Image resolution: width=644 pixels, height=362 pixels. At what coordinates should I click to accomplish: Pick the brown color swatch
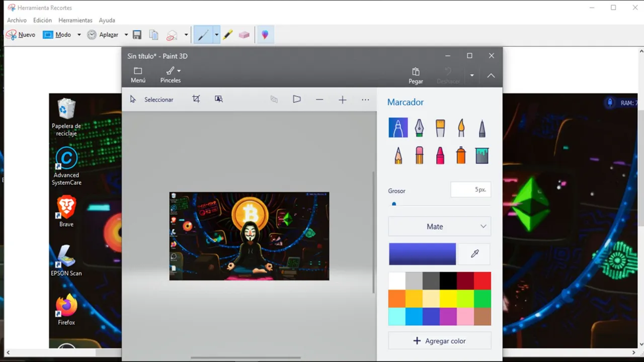pos(482,317)
